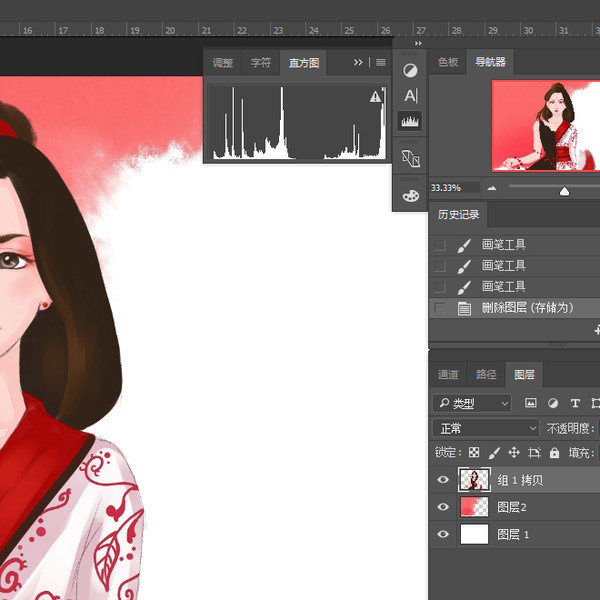The width and height of the screenshot is (600, 600).
Task: Filter layers by pixel layer icon
Action: click(530, 403)
